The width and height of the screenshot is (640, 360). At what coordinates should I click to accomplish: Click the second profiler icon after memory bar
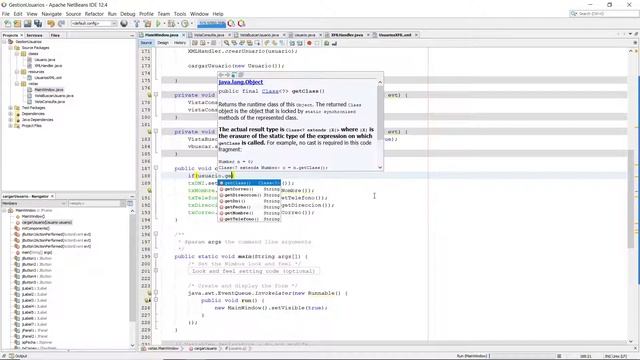(x=242, y=24)
